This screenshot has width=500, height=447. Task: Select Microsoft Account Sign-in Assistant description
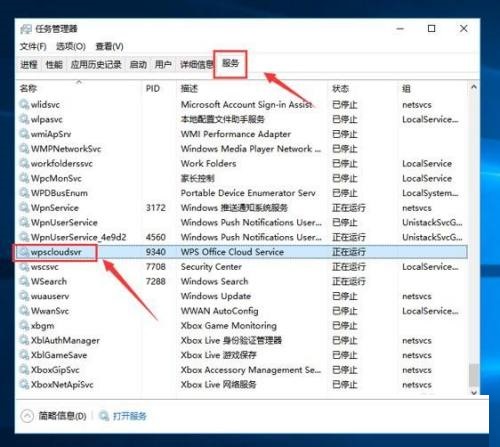pos(247,104)
